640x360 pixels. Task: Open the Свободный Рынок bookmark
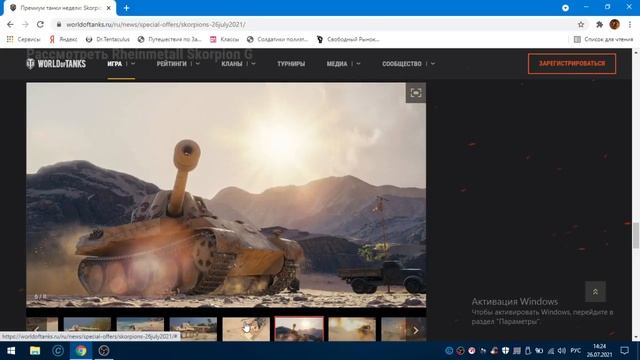(x=348, y=39)
